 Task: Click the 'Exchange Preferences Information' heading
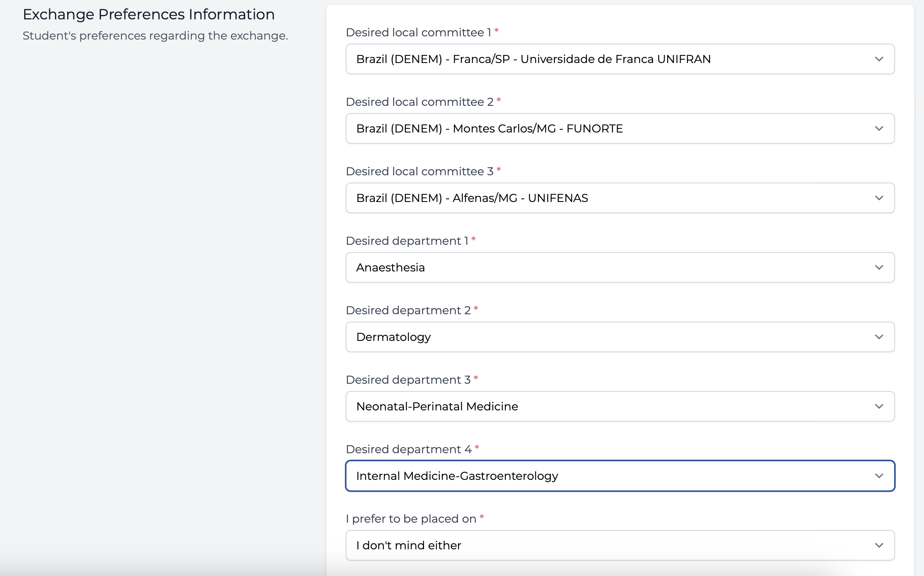point(149,15)
